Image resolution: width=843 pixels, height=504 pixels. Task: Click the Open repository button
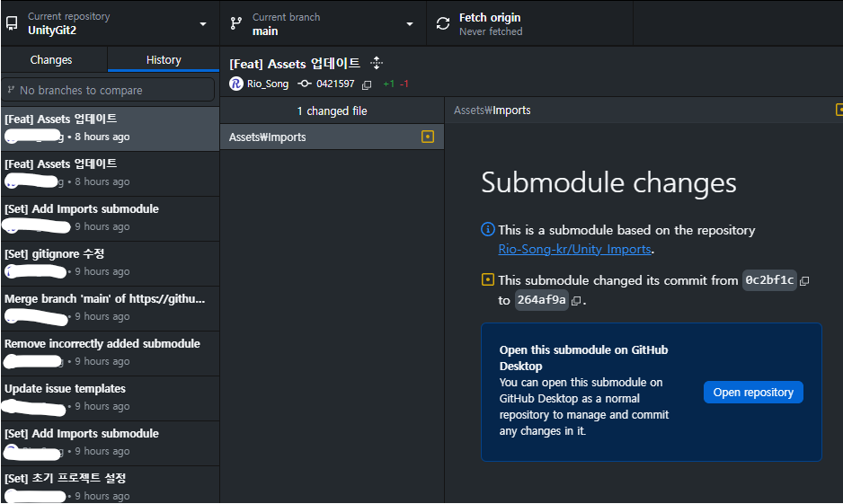coord(753,393)
